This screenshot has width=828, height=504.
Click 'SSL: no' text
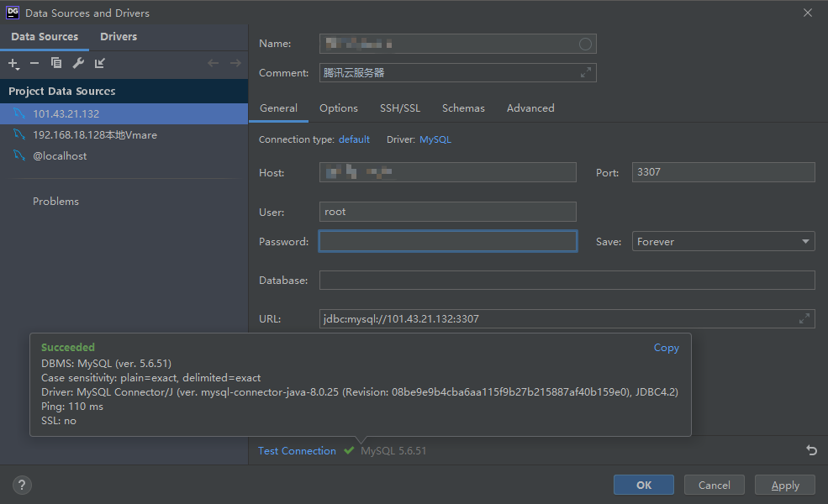click(59, 421)
